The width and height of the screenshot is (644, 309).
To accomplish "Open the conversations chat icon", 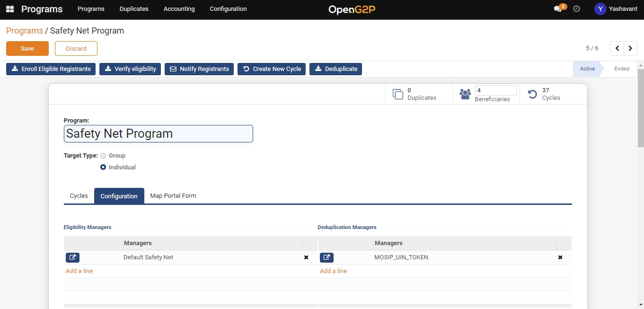I will pyautogui.click(x=558, y=9).
